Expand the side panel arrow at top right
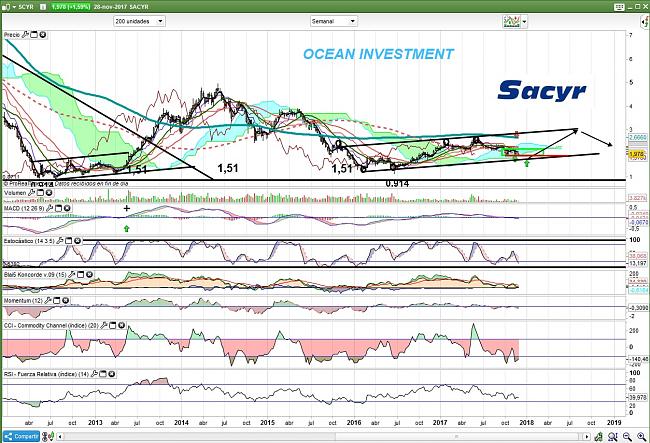The image size is (650, 443). click(x=647, y=22)
